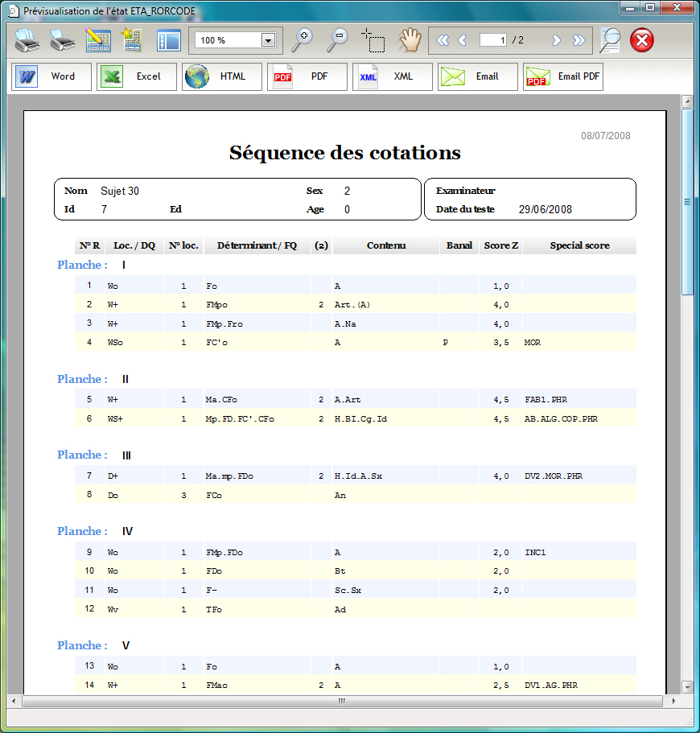Open the search magnifier over page icon

click(x=611, y=40)
